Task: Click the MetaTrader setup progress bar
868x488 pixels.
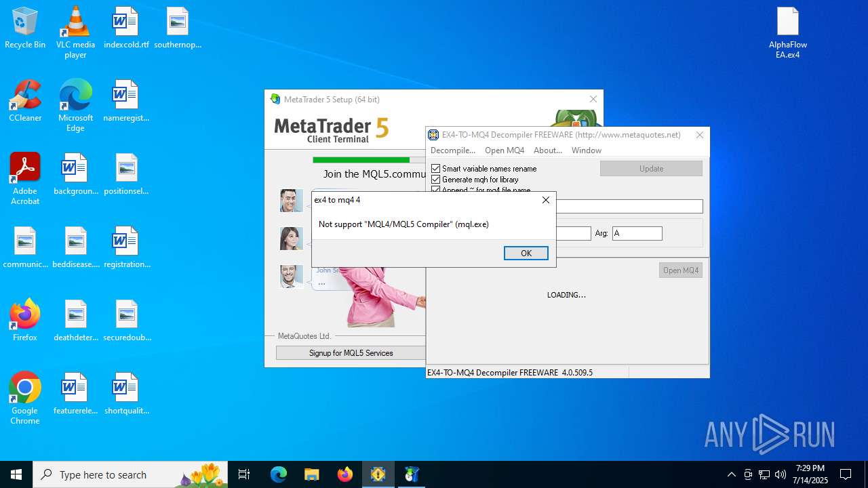Action: pyautogui.click(x=370, y=160)
